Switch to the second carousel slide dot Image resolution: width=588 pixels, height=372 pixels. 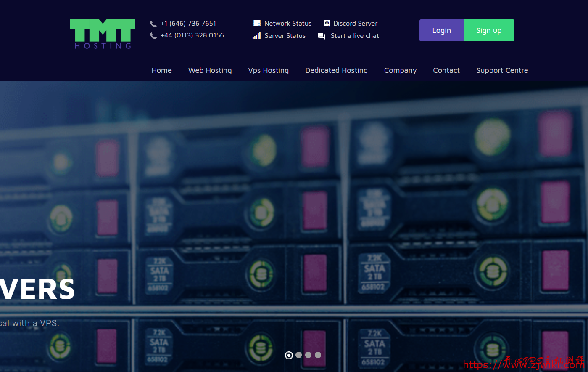(298, 355)
